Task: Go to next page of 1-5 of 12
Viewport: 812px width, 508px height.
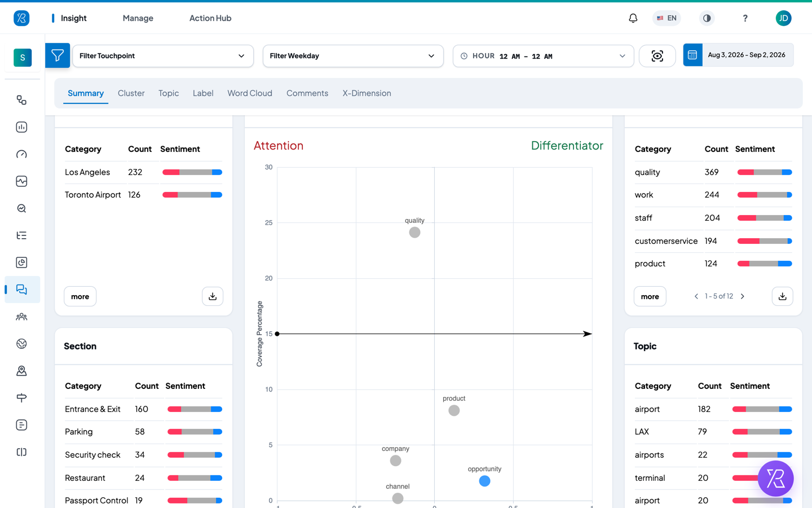Action: pyautogui.click(x=743, y=296)
